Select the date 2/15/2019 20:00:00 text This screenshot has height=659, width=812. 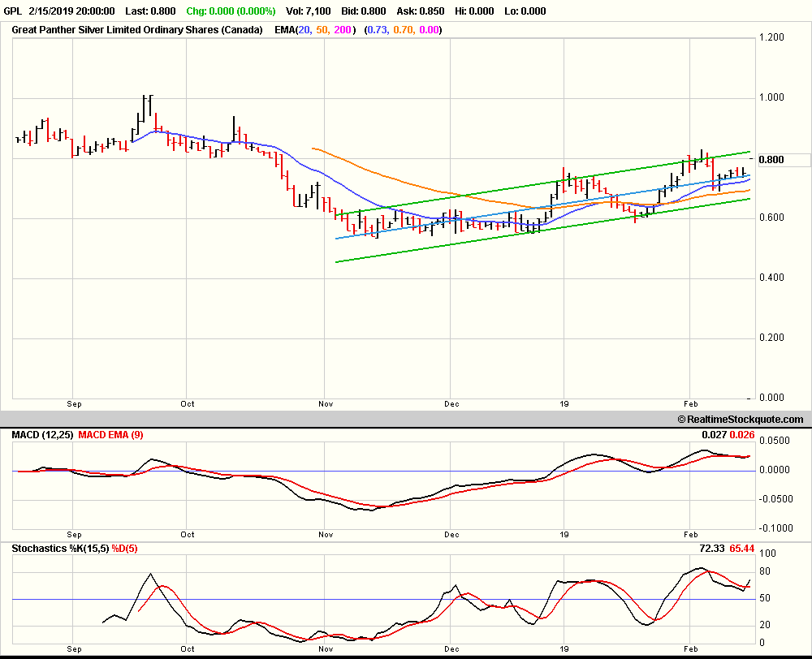(x=72, y=11)
